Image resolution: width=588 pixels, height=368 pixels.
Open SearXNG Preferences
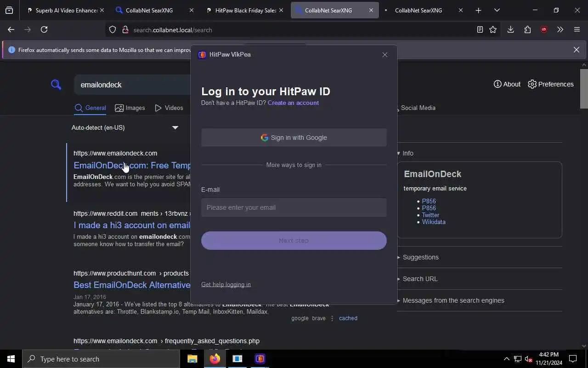pyautogui.click(x=551, y=84)
